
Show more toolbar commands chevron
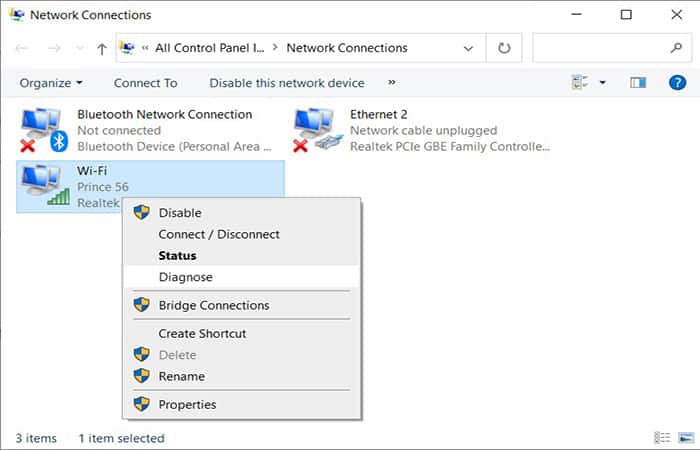(x=391, y=83)
